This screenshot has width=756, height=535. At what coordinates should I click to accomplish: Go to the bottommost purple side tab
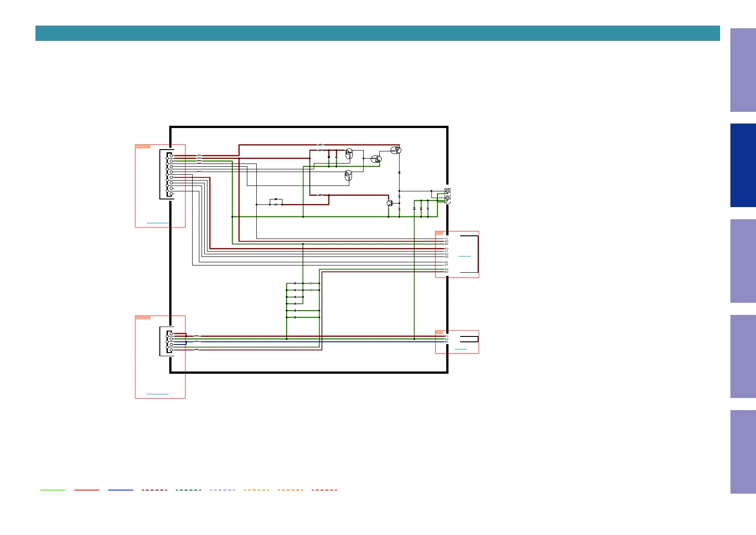pos(743,452)
